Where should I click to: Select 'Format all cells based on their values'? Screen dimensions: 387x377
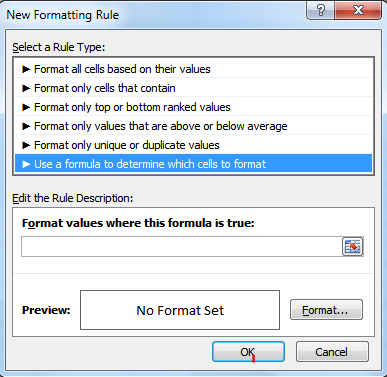(x=193, y=69)
